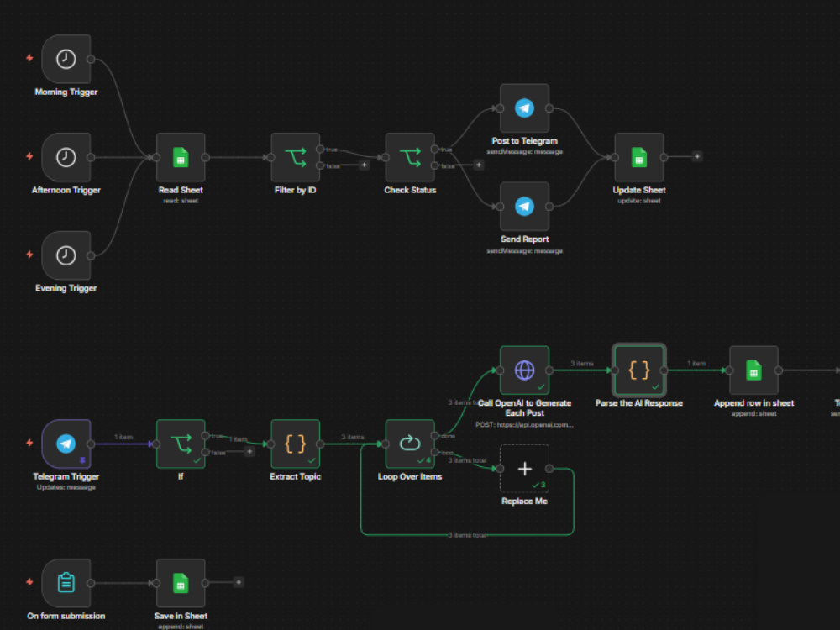840x630 pixels.
Task: Click the Extract Topic label
Action: 295,477
